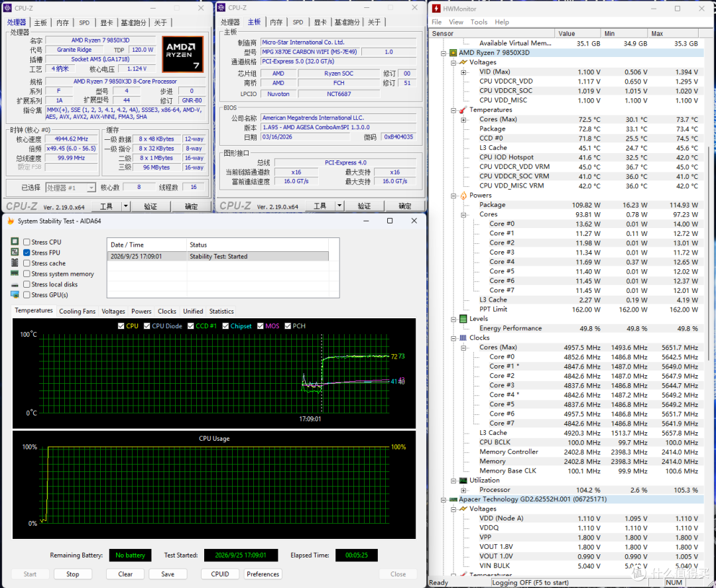Open the HWMonitor View menu
Screen dimensions: 716x588
pos(455,22)
